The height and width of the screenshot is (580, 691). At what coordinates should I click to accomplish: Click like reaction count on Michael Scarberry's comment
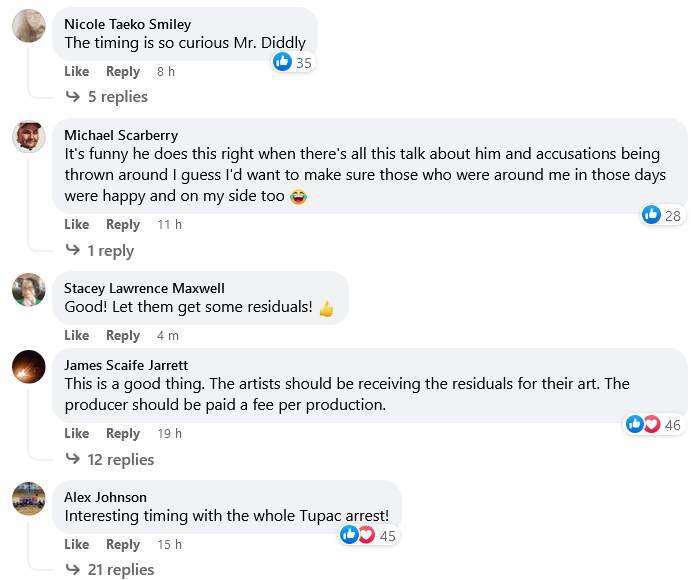click(672, 215)
